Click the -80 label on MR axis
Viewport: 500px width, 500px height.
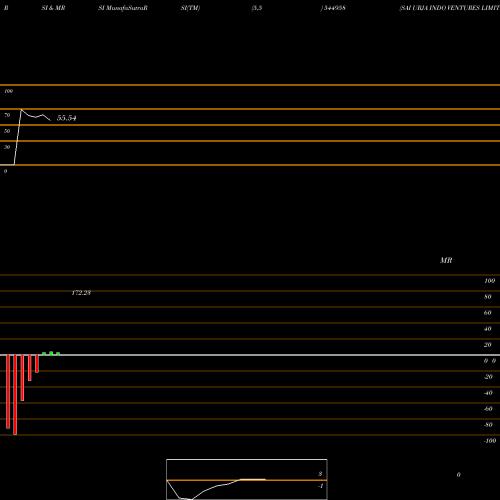[x=488, y=425]
